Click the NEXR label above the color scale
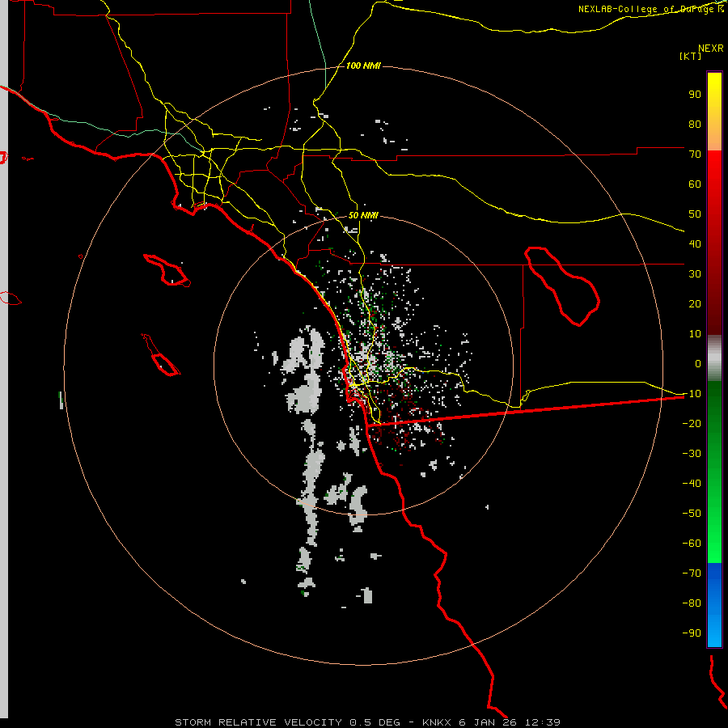 711,49
